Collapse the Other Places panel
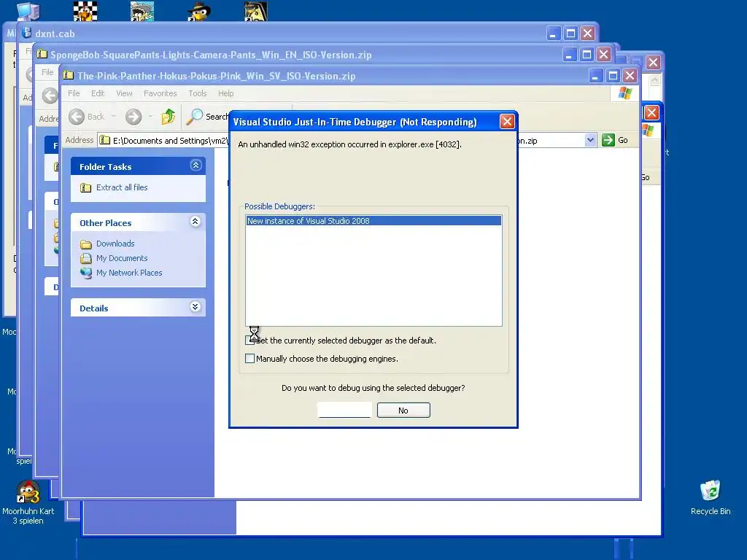 click(x=196, y=222)
